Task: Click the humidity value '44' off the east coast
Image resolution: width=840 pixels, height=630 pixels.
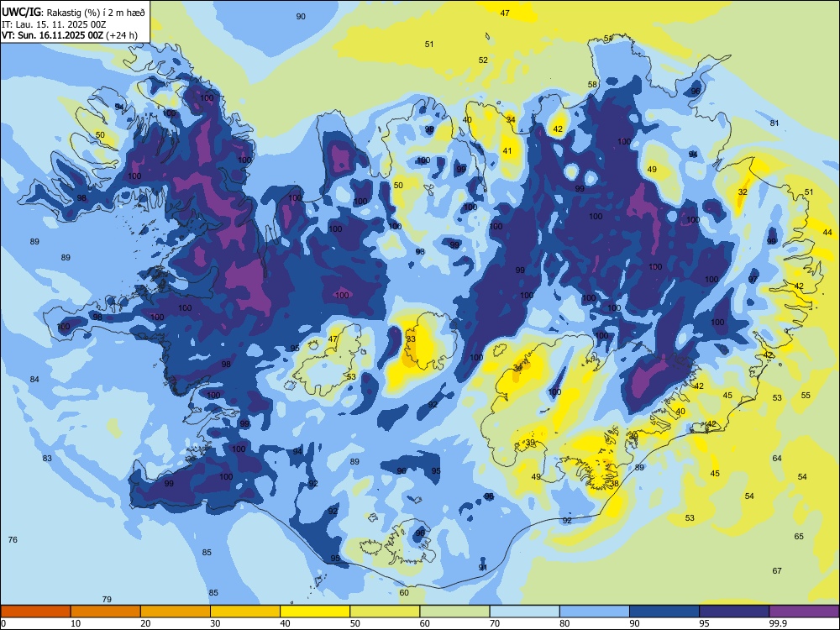Action: pyautogui.click(x=827, y=232)
